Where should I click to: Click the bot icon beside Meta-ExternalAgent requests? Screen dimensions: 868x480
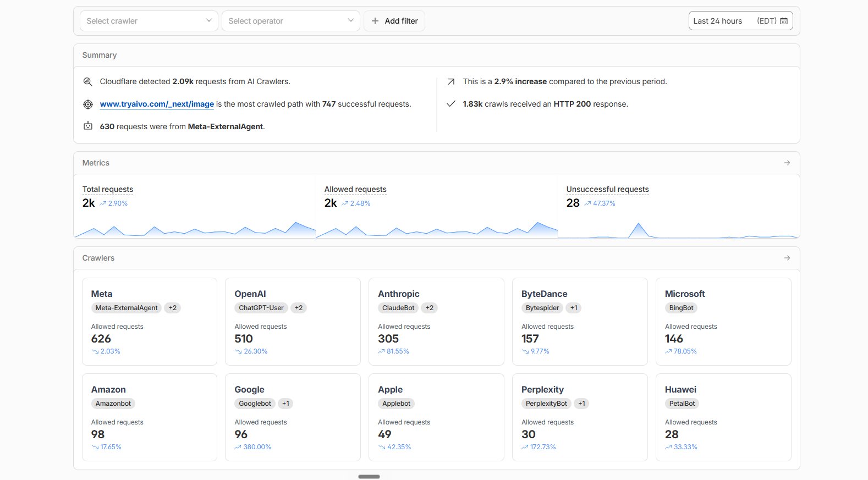pos(87,126)
